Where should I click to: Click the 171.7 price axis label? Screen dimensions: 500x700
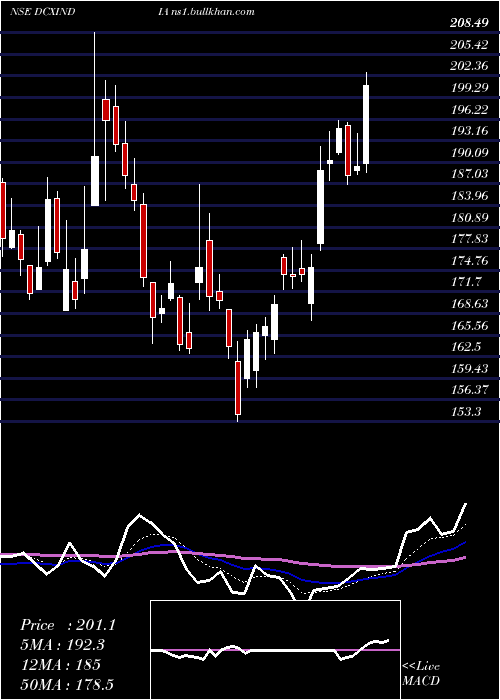click(x=466, y=282)
